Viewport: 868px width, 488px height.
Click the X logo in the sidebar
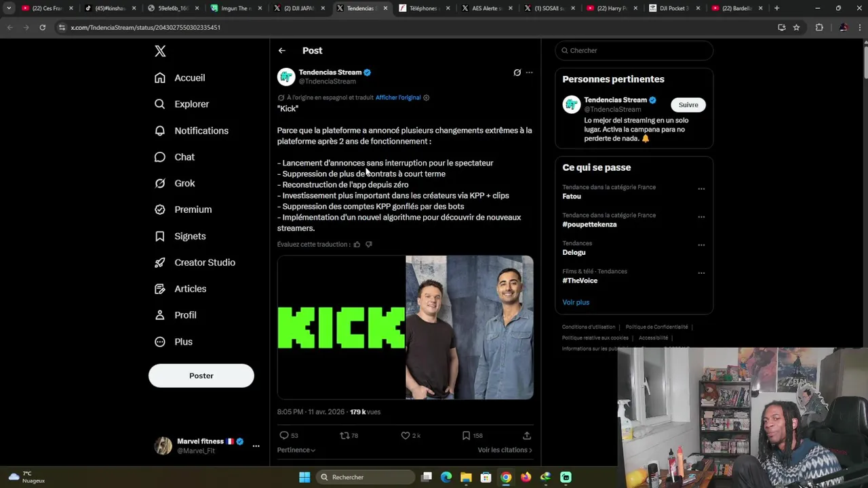(x=160, y=51)
